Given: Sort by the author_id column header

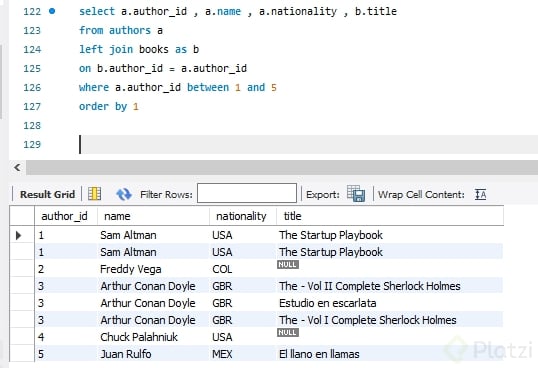Looking at the screenshot, I should (66, 216).
